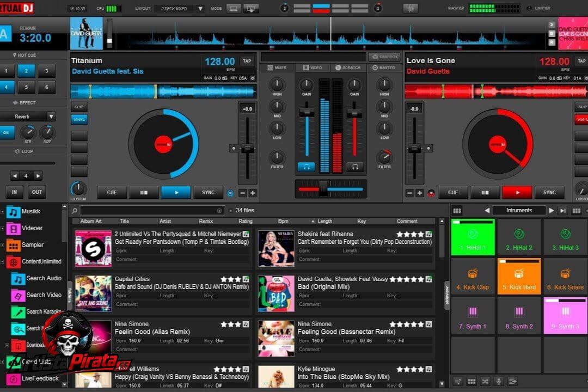
Task: Click the track search input field
Action: coord(152,211)
